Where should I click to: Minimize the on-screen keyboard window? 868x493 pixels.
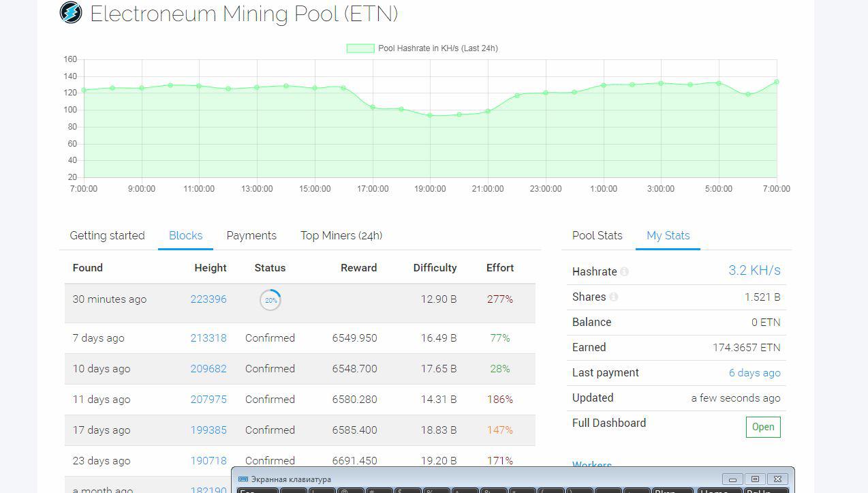[x=732, y=479]
